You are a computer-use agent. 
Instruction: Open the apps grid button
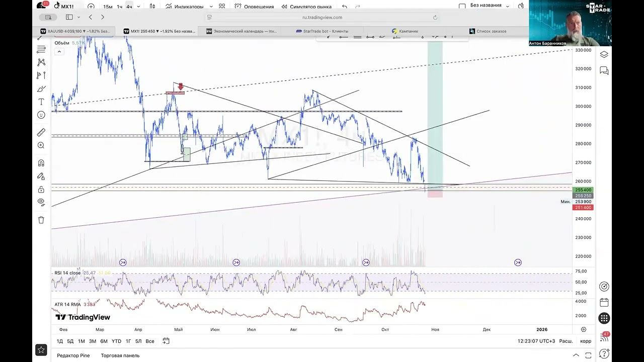coord(604,318)
